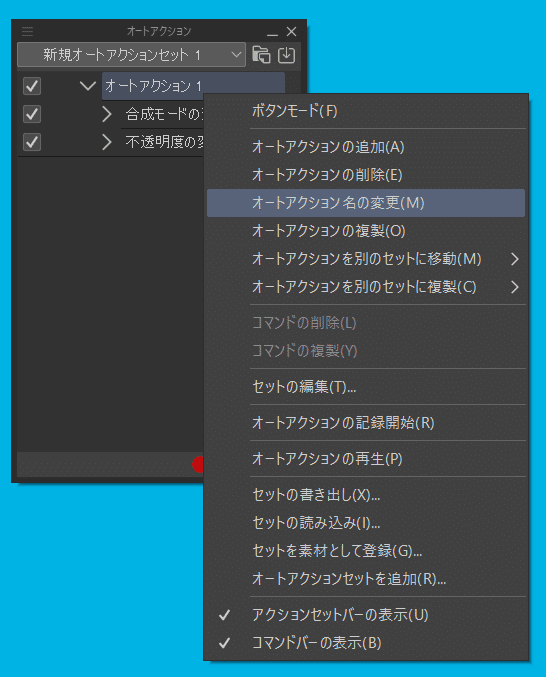This screenshot has height=677, width=546.
Task: Open セットの編集(T)... menu item
Action: point(366,387)
